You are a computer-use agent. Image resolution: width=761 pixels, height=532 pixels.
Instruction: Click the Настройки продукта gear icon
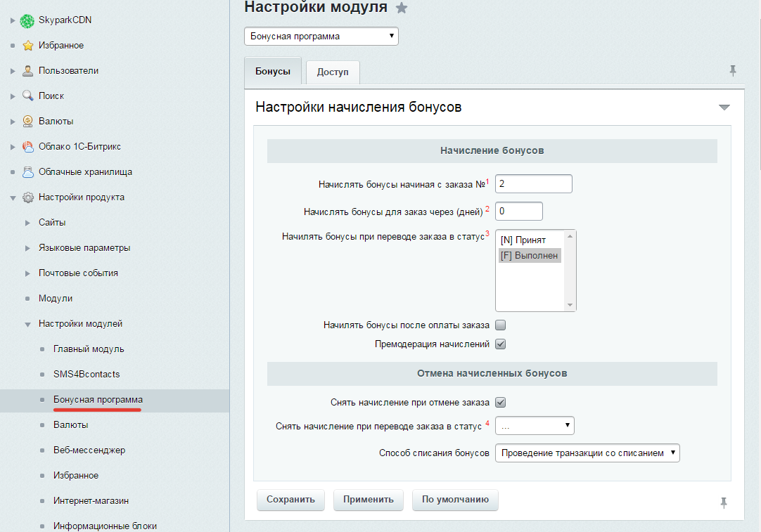(27, 197)
